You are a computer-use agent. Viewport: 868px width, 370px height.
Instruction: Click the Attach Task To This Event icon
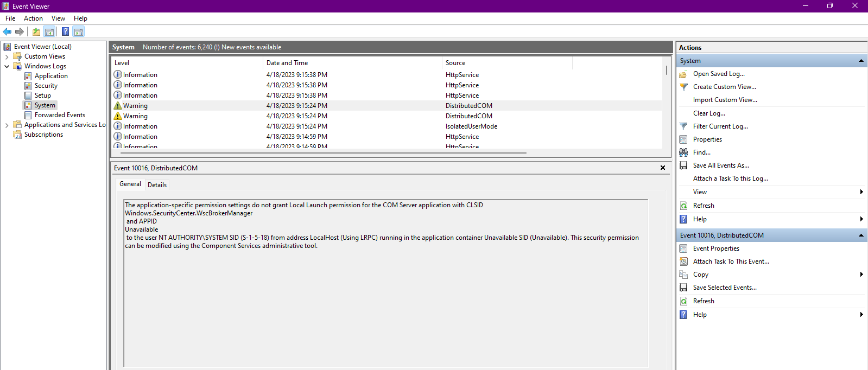[x=683, y=261]
